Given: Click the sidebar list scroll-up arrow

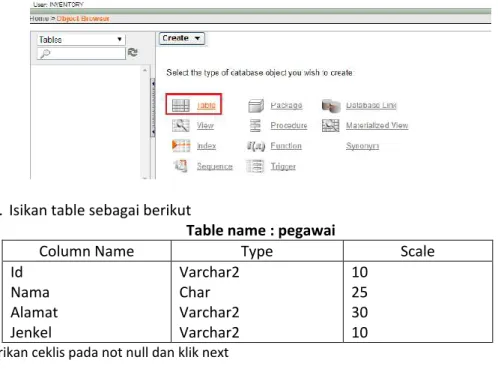Looking at the screenshot, I should 145,70.
